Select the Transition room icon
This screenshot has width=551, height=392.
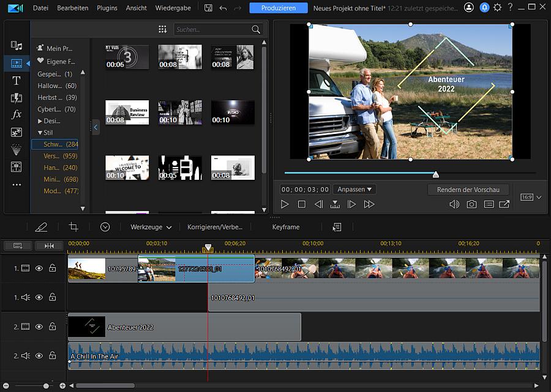17,97
